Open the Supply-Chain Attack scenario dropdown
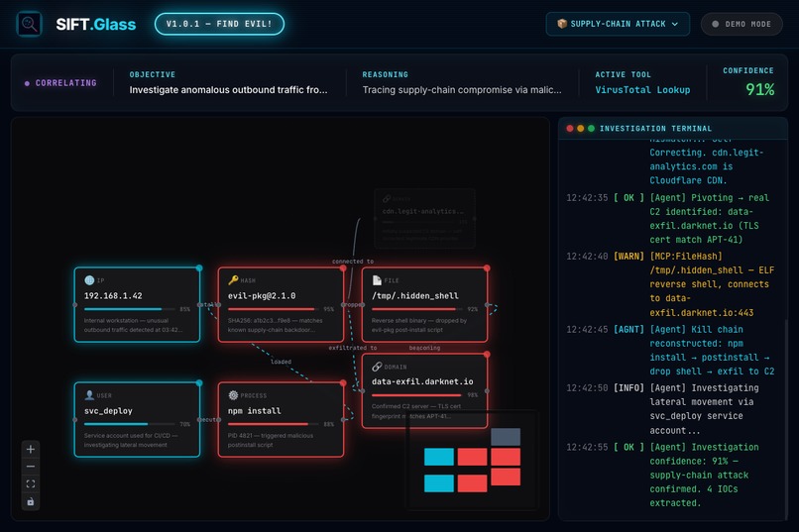799x532 pixels. (618, 24)
